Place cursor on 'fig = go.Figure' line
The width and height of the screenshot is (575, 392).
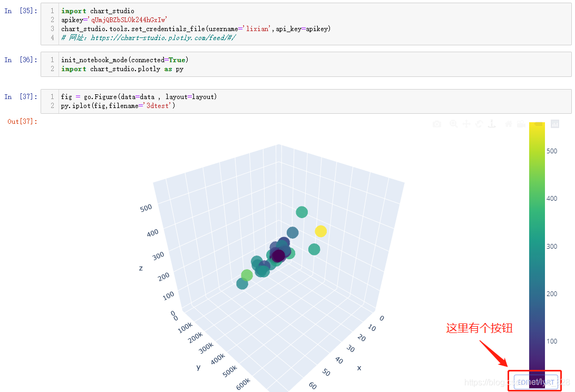(139, 97)
